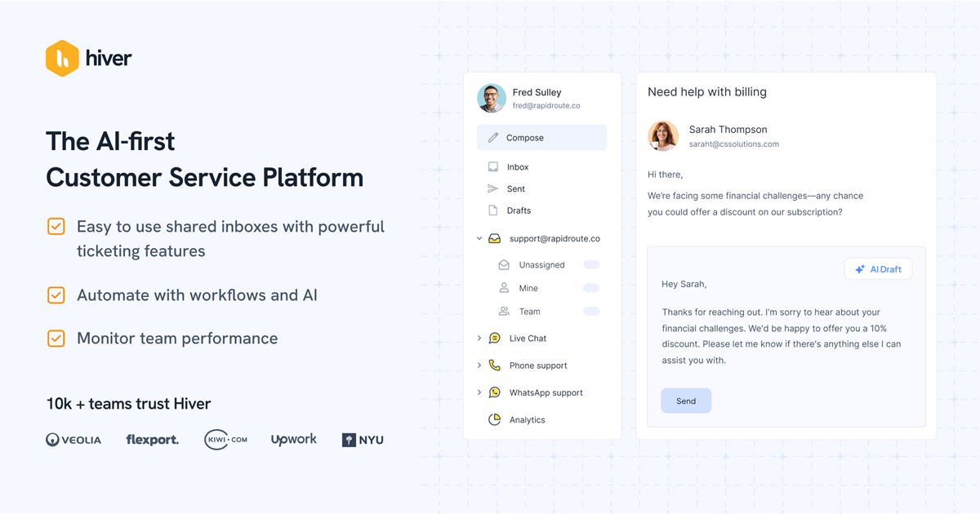Click the 10k + teams trust Hiver text
The height and width of the screenshot is (514, 980).
(128, 404)
